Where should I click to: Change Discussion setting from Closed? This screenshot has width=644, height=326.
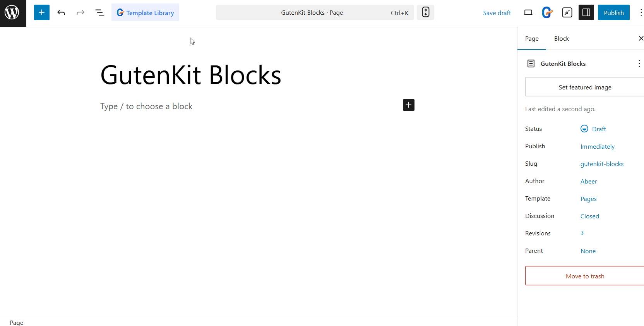(x=589, y=216)
